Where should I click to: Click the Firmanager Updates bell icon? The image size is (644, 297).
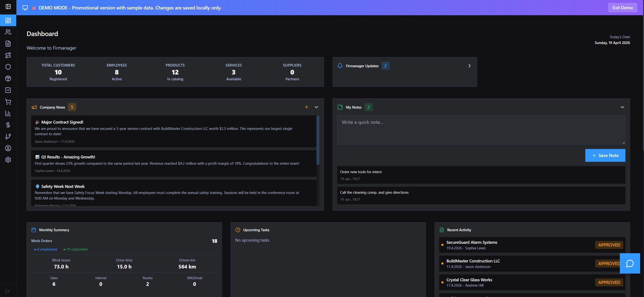(340, 66)
